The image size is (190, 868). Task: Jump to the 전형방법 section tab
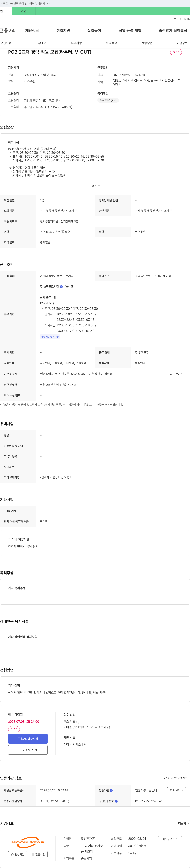147,43
